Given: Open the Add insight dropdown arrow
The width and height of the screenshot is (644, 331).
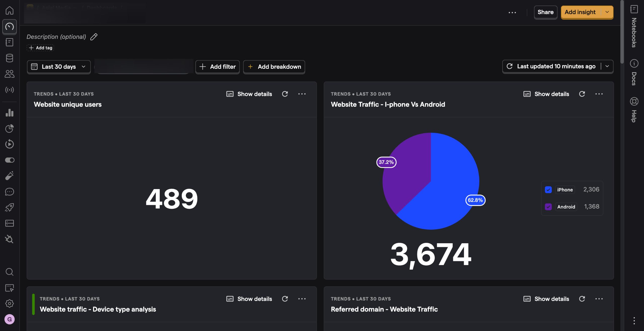Looking at the screenshot, I should [x=607, y=12].
